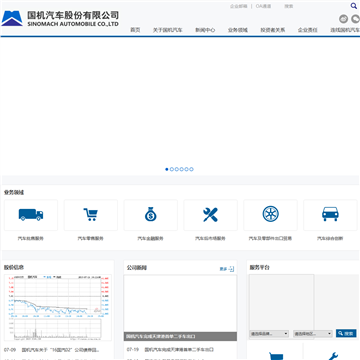Open the 企业责任 corporate responsibility menu
The height and width of the screenshot is (360, 360).
pyautogui.click(x=308, y=30)
